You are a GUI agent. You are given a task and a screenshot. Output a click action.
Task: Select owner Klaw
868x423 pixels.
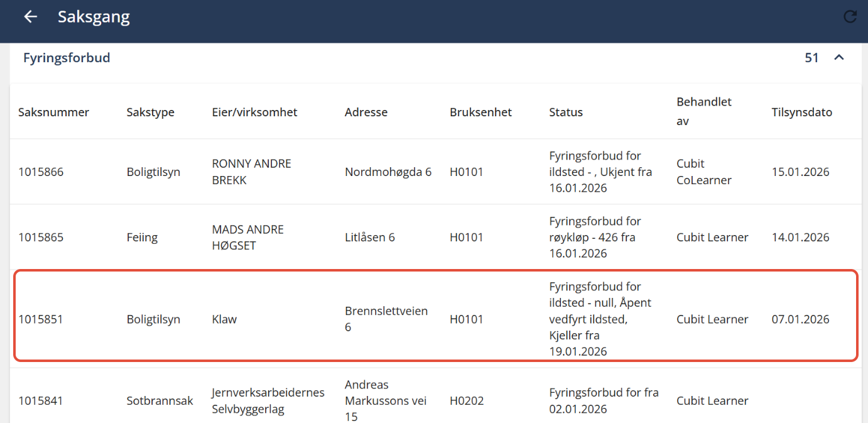224,319
